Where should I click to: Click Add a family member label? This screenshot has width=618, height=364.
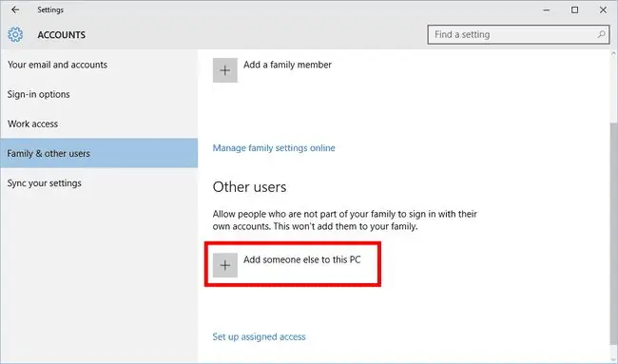pyautogui.click(x=287, y=65)
